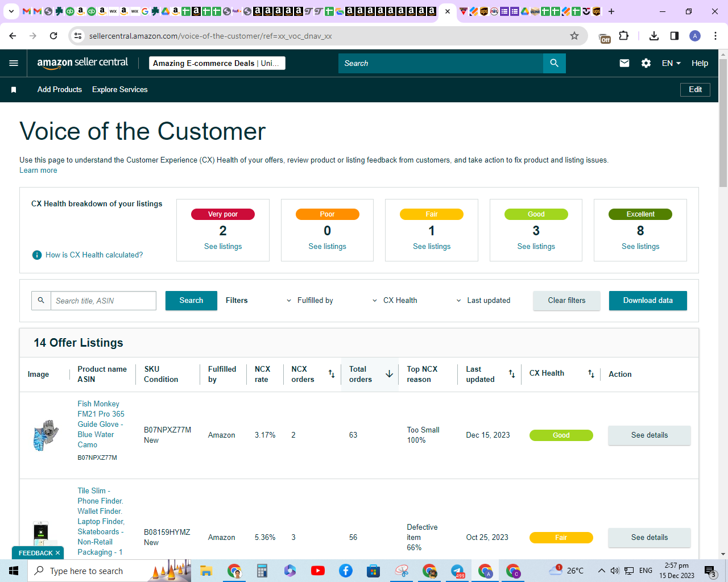Screen dimensions: 728x582
Task: Click the bookmark icon beside Add Products
Action: tap(14, 90)
